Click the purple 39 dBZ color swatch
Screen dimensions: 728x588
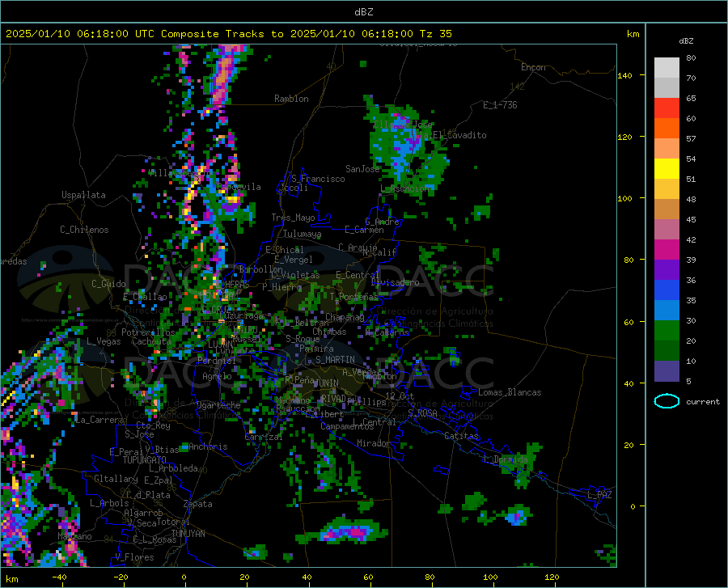[667, 270]
